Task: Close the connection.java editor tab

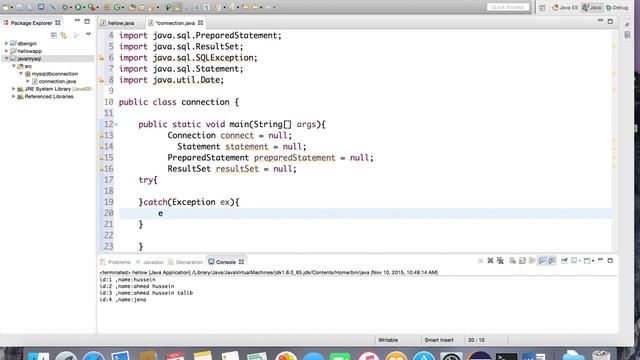Action: click(200, 23)
